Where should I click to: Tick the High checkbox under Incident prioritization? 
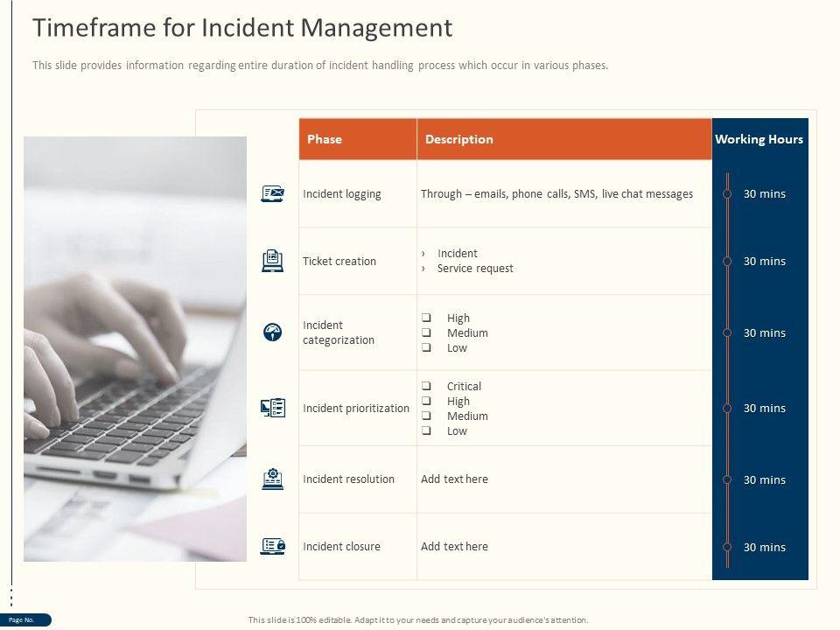pyautogui.click(x=426, y=400)
